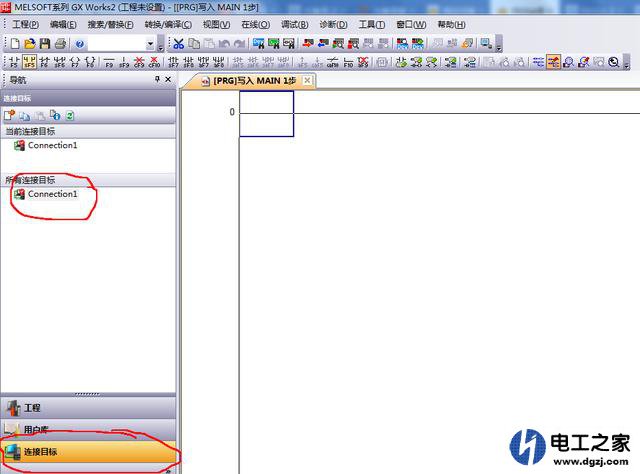Image resolution: width=640 pixels, height=474 pixels.
Task: Insert open contact F5 ladder symbol
Action: [x=14, y=62]
